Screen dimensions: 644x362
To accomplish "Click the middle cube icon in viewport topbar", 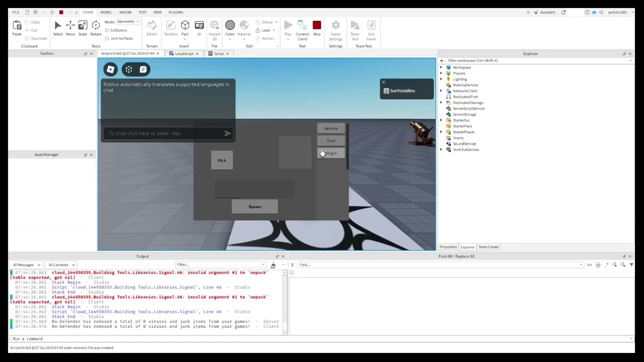I will click(x=129, y=69).
